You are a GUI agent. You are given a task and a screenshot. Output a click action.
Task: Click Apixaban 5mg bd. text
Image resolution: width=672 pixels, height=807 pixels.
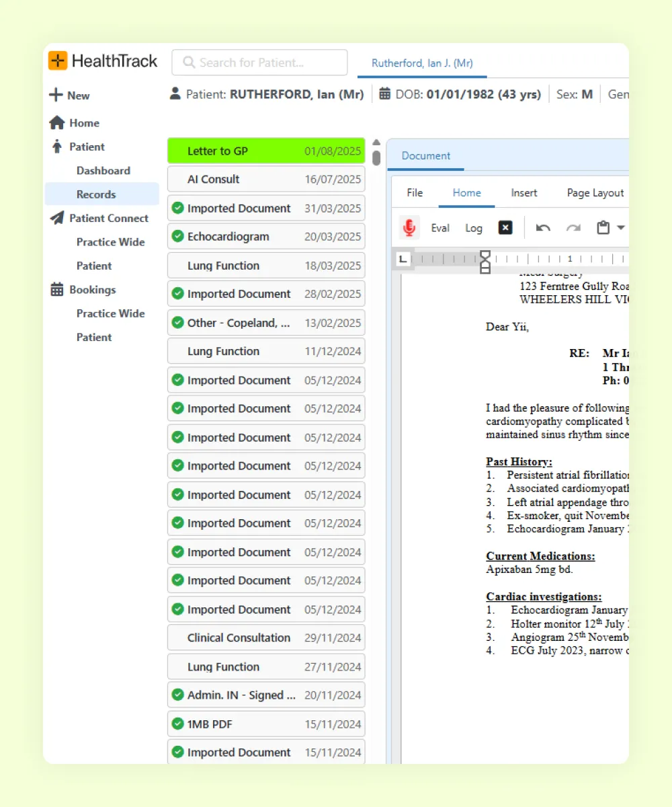(530, 570)
